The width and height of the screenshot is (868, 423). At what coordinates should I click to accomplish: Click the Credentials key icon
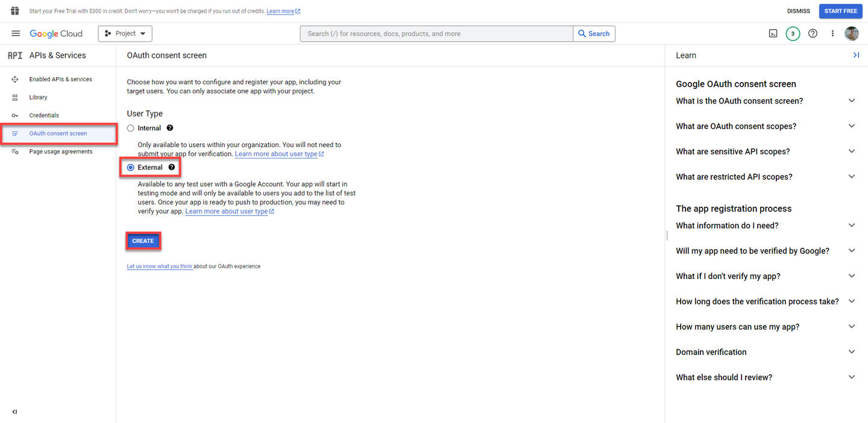click(15, 116)
